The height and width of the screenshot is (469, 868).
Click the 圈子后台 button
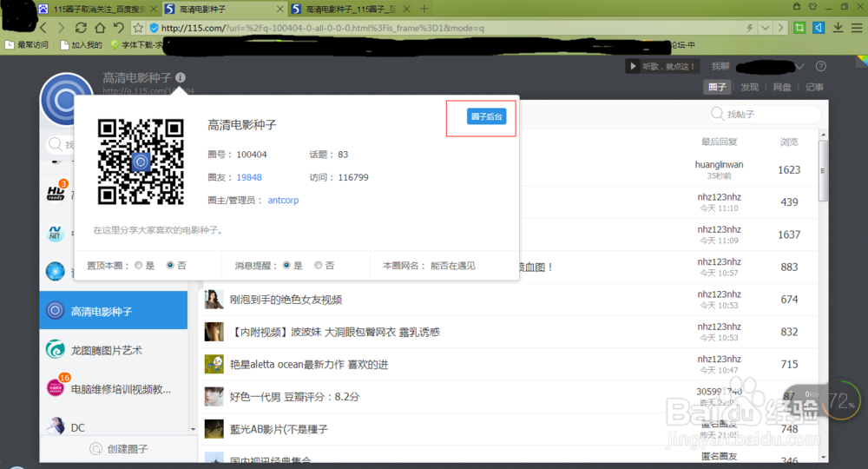486,116
